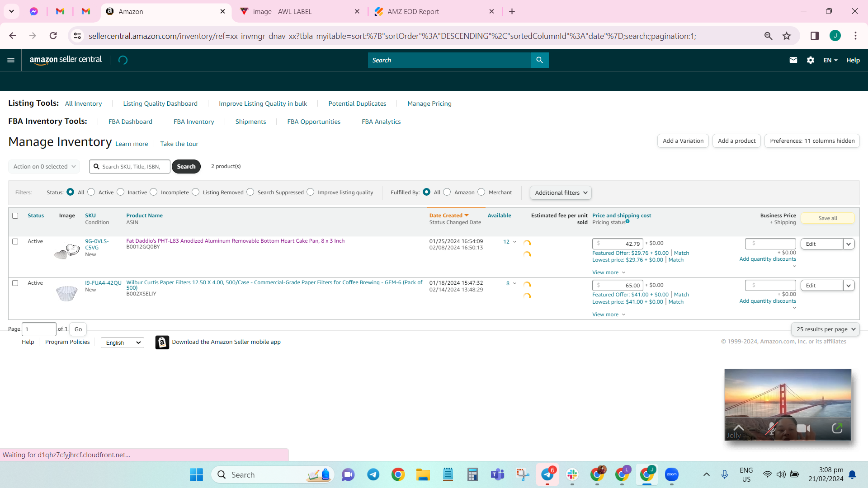Open the messages envelope icon
868x488 pixels.
pyautogui.click(x=793, y=60)
